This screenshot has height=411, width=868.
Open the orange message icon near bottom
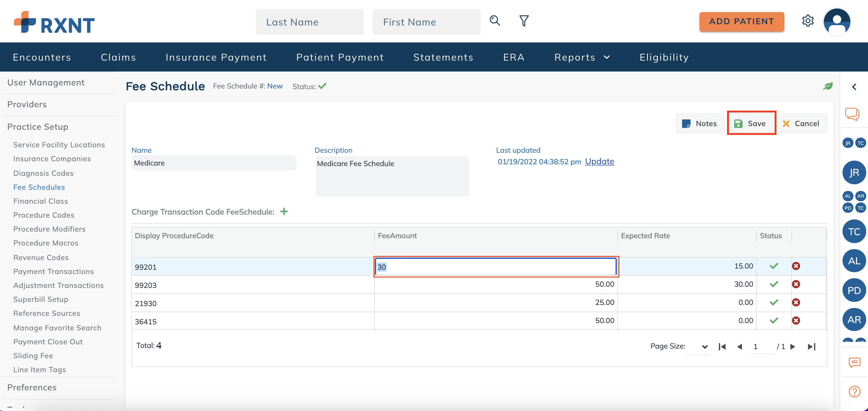coord(855,363)
